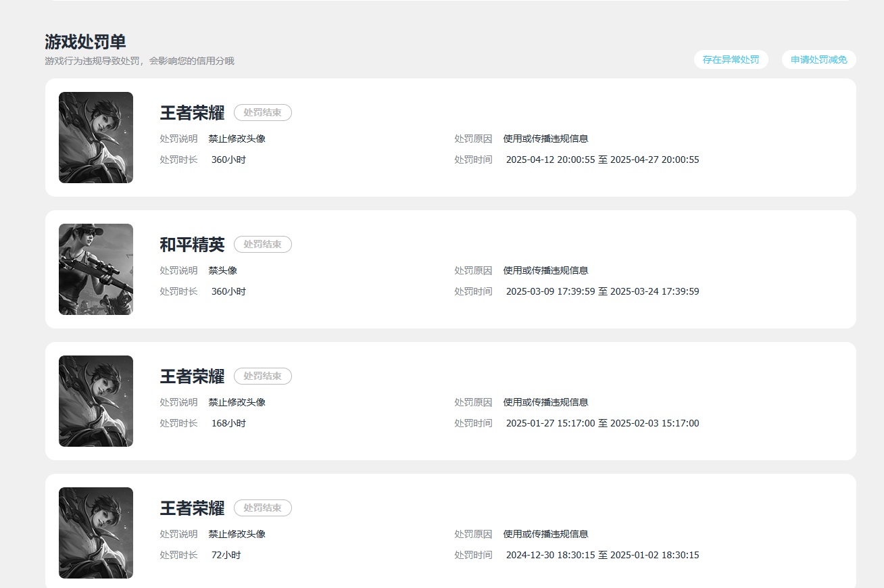884x588 pixels.
Task: Select the 禁头像 punishment description
Action: (x=223, y=270)
